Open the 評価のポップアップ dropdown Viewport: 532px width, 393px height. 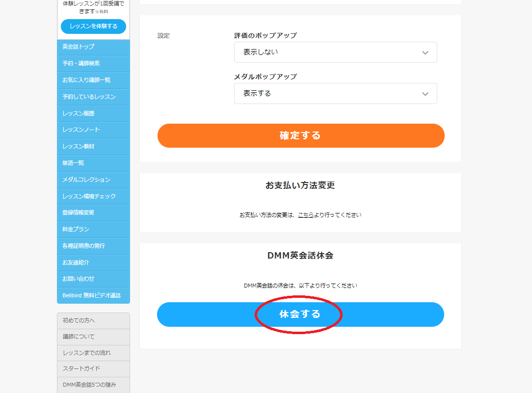click(335, 52)
